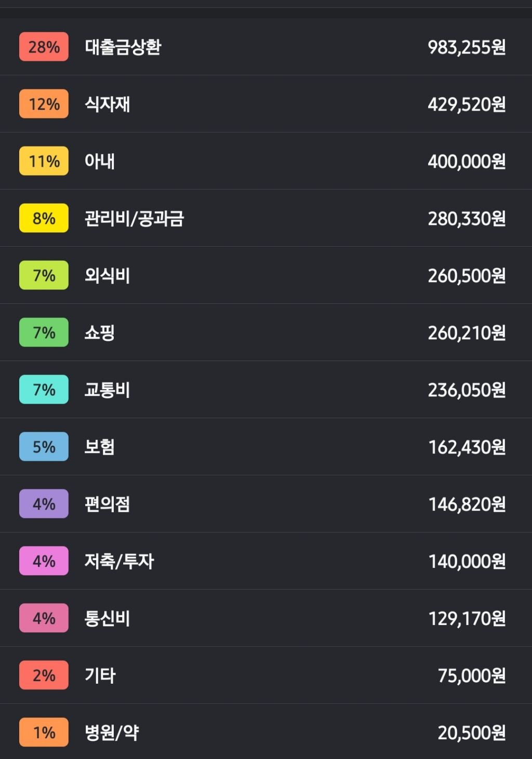Screen dimensions: 532x759
Task: Open the 통신비 category details
Action: click(266, 618)
